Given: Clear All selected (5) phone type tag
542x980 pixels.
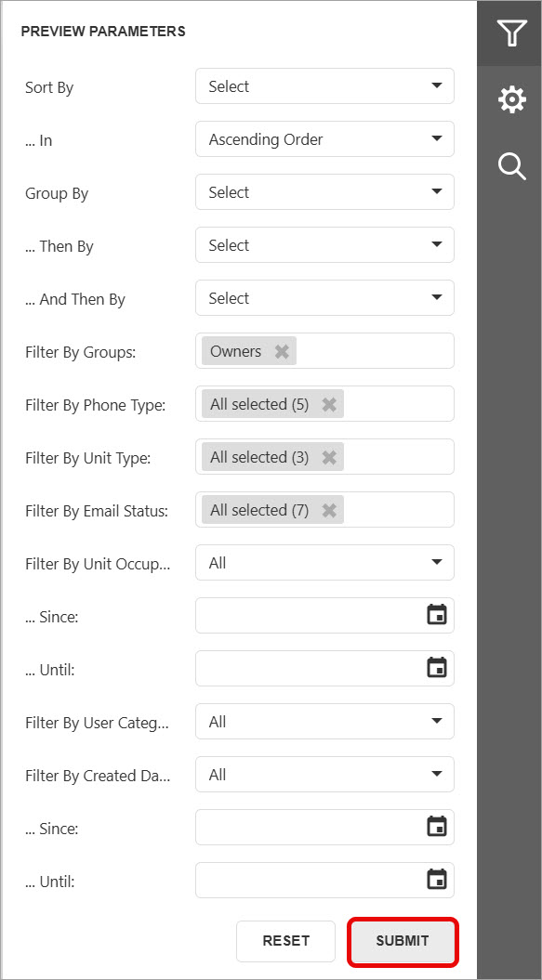Looking at the screenshot, I should (329, 404).
